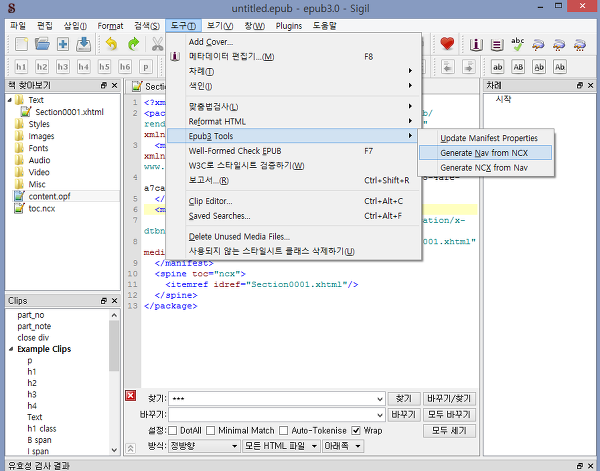Select Generate Nav from NCX

[485, 153]
